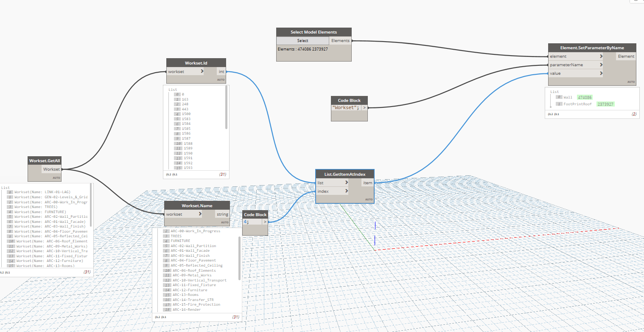The image size is (644, 332).
Task: Click the Workset.GetAll preview scrollbar
Action: [x=91, y=206]
